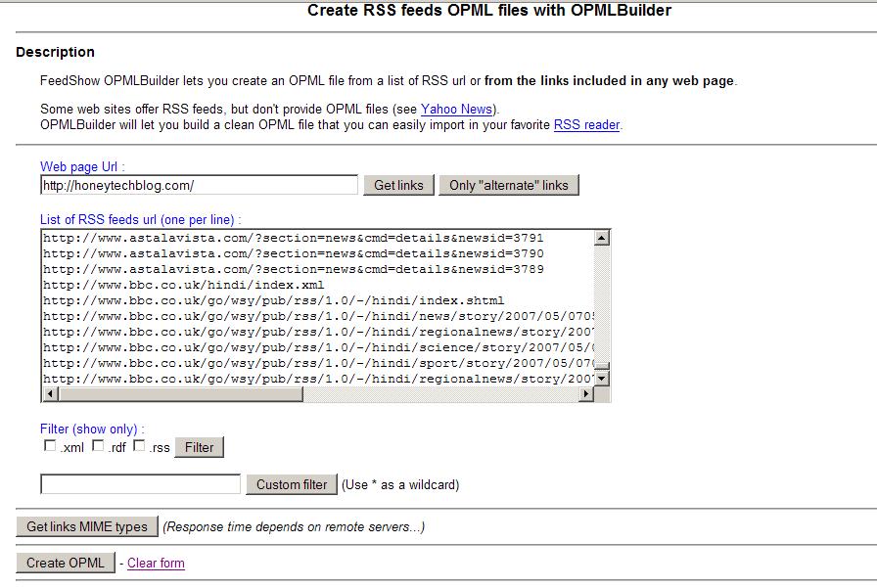Click the Description heading

pyautogui.click(x=55, y=52)
